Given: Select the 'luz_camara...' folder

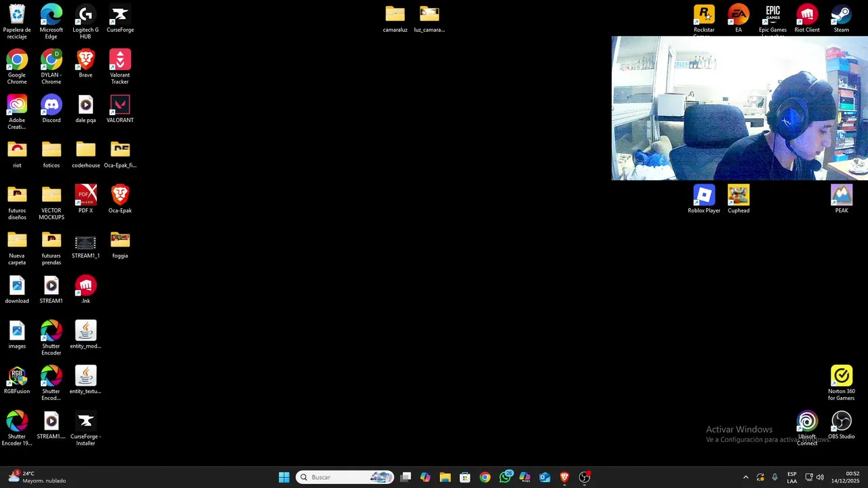Looking at the screenshot, I should (429, 19).
